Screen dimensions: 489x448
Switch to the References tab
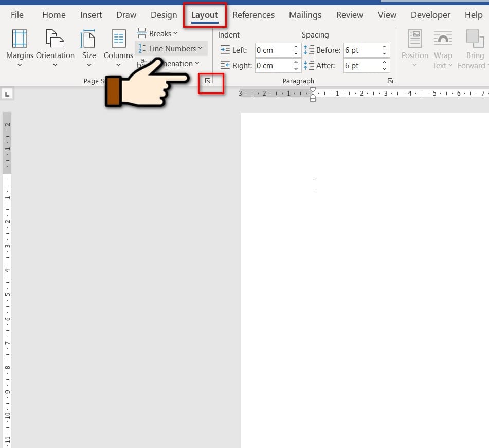coord(253,15)
